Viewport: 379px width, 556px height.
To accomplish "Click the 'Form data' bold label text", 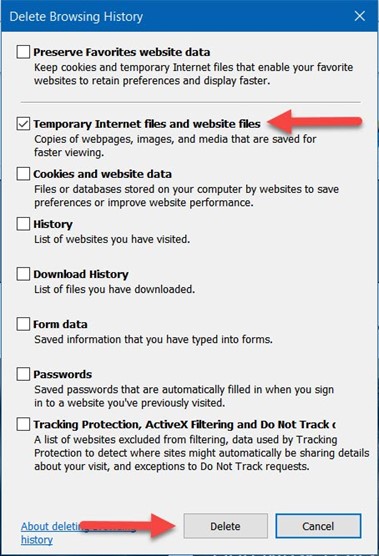I will [x=60, y=324].
